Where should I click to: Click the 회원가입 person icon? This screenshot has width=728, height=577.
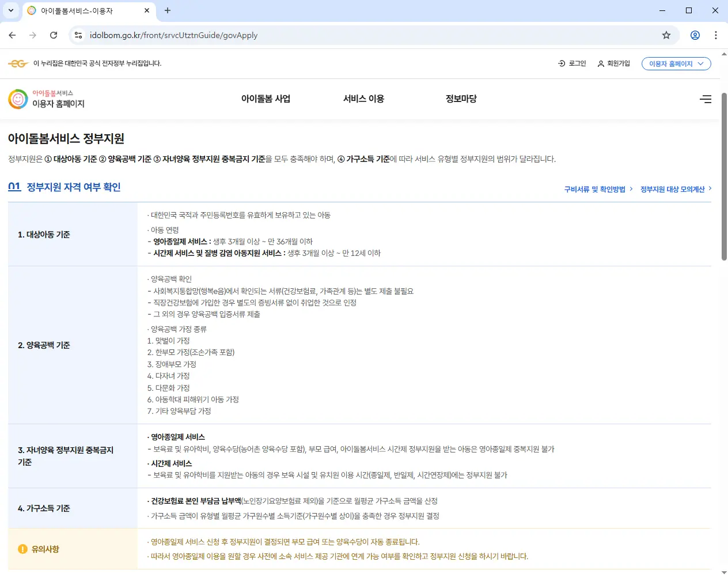coord(601,63)
